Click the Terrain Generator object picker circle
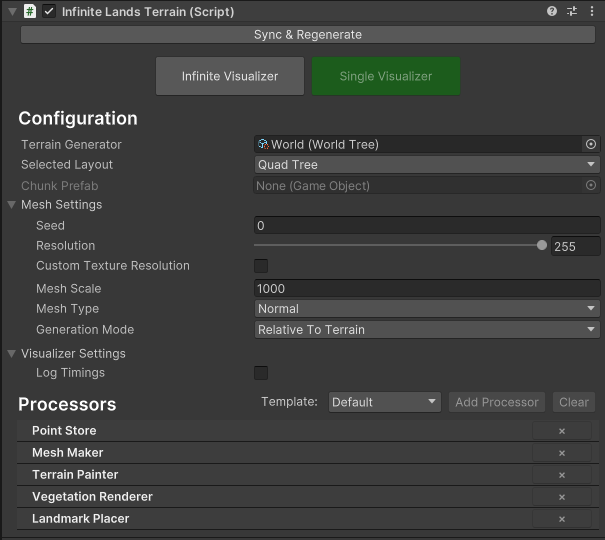 [x=591, y=144]
